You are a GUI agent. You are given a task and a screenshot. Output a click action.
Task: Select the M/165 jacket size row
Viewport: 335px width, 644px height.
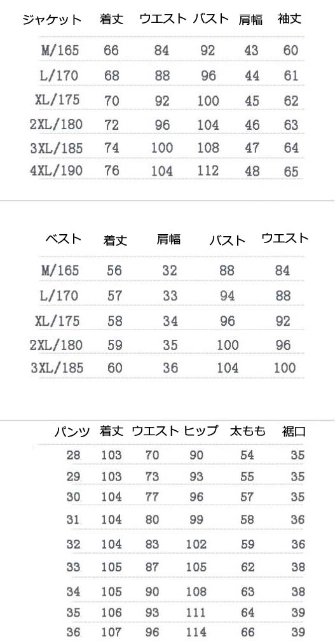(x=172, y=50)
